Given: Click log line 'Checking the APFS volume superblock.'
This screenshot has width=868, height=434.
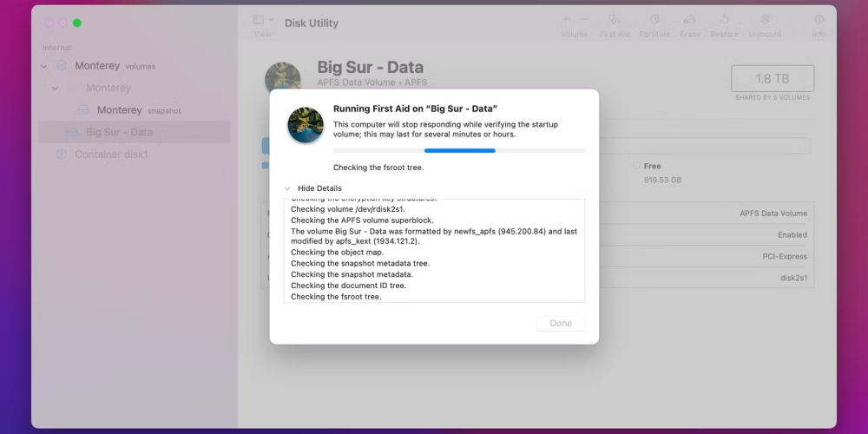Looking at the screenshot, I should tap(362, 220).
